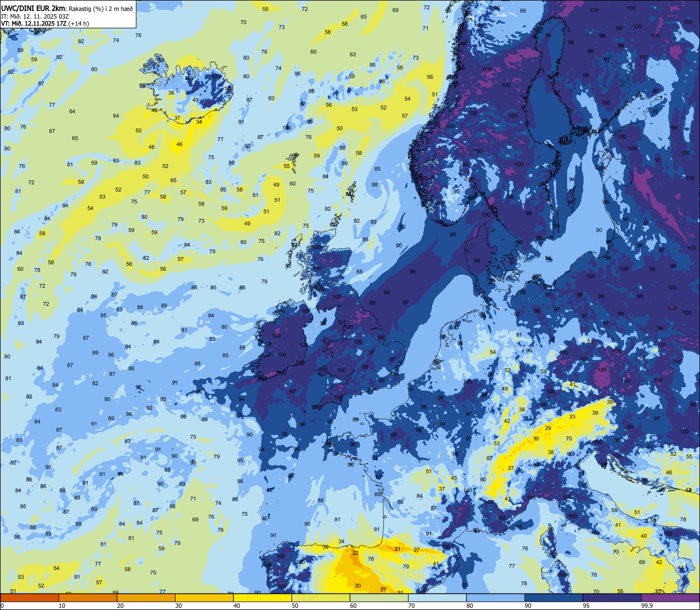Click the 40–50% bright yellow legend swatch
The width and height of the screenshot is (700, 610).
262,598
